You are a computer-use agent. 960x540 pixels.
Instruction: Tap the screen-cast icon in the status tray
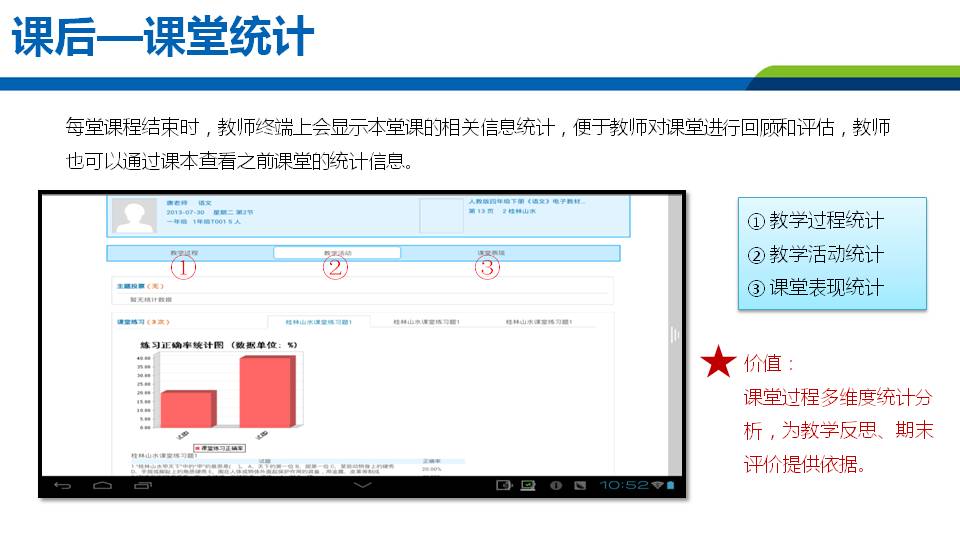(503, 486)
